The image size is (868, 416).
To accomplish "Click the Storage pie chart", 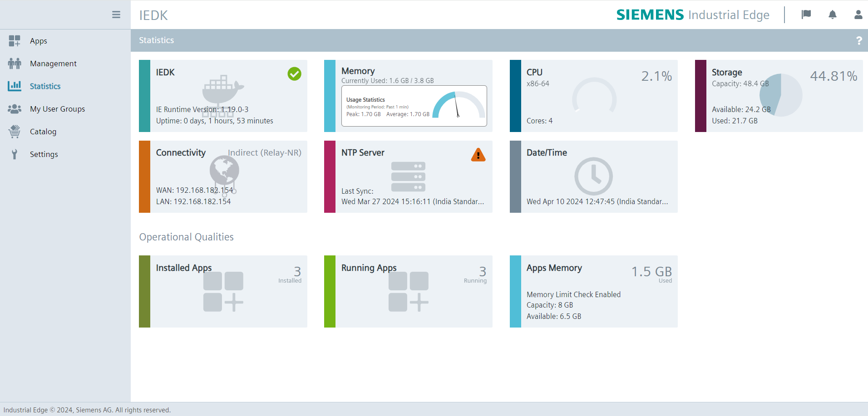I will [781, 95].
